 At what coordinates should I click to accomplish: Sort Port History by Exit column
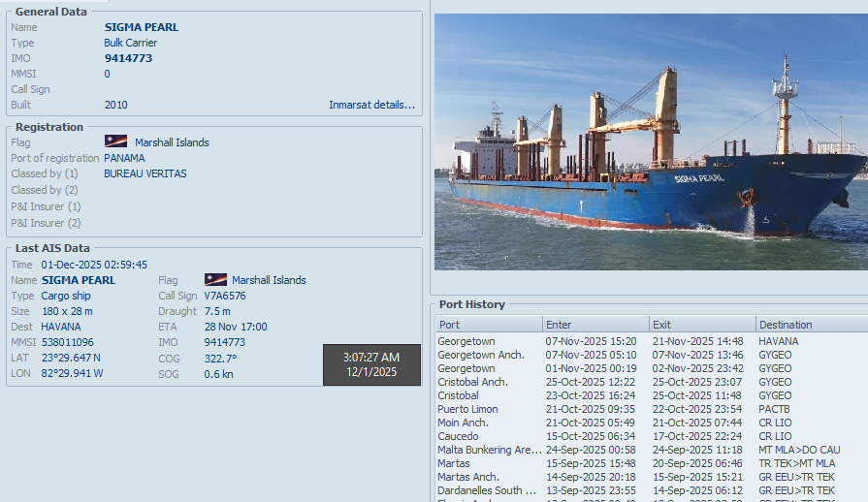[702, 325]
